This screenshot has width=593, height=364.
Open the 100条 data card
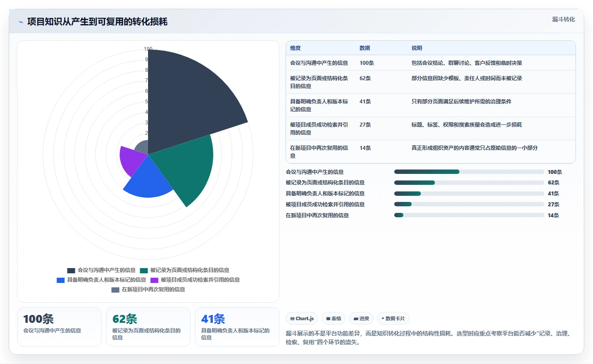tap(59, 327)
